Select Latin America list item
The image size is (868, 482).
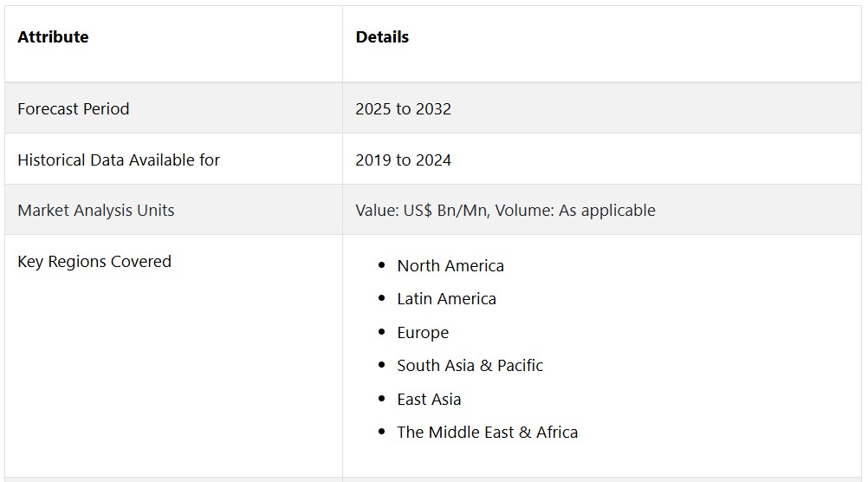446,299
